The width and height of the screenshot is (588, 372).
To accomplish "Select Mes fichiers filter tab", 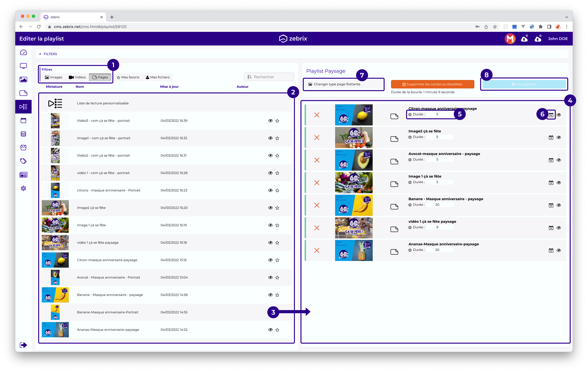I will [157, 77].
